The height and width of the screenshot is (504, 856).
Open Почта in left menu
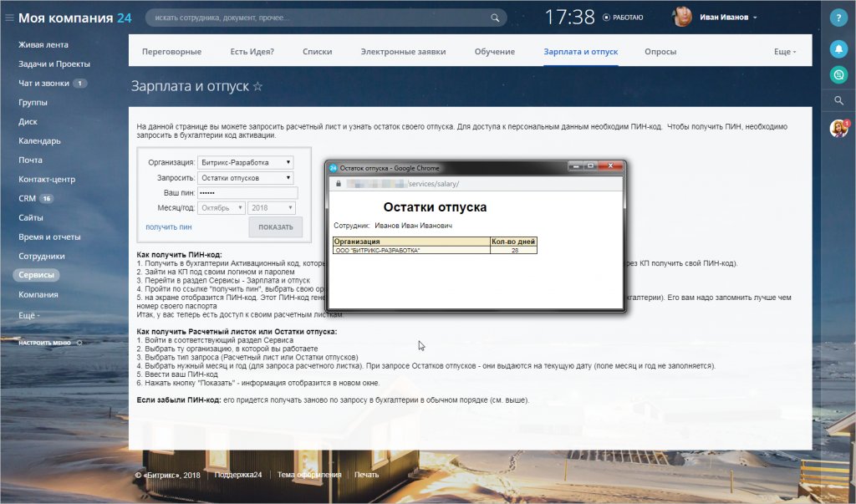[x=30, y=160]
